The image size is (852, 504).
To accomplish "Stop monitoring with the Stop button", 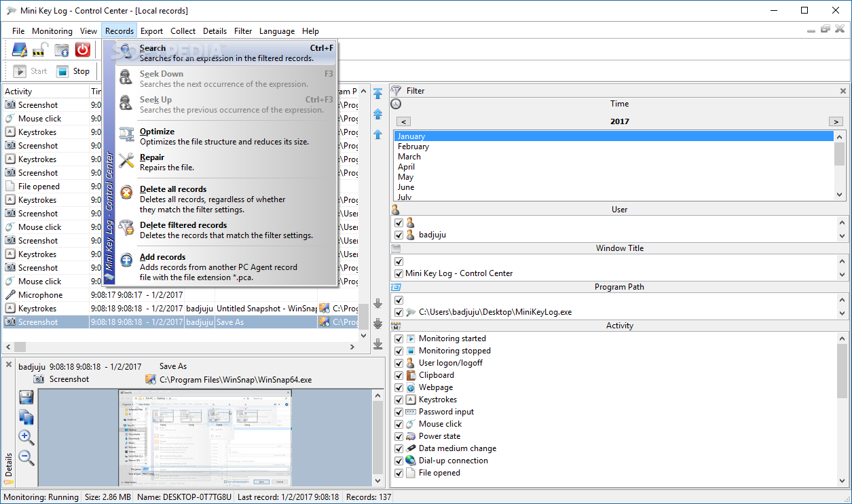I will click(x=73, y=71).
